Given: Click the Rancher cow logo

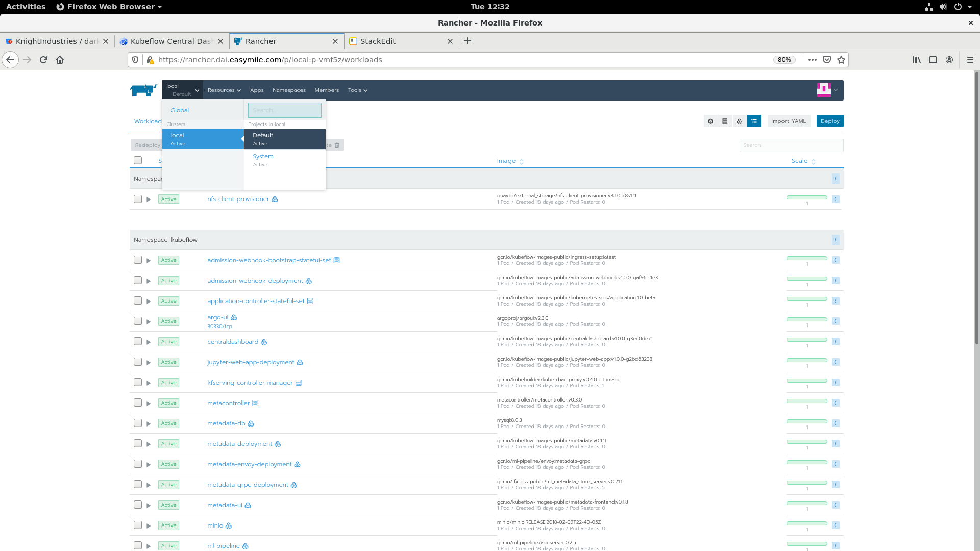Looking at the screenshot, I should tap(143, 90).
